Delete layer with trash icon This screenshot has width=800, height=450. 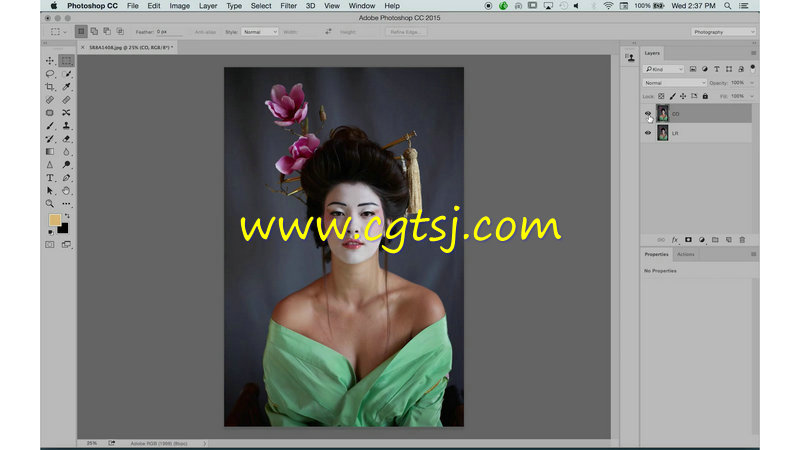(x=742, y=240)
